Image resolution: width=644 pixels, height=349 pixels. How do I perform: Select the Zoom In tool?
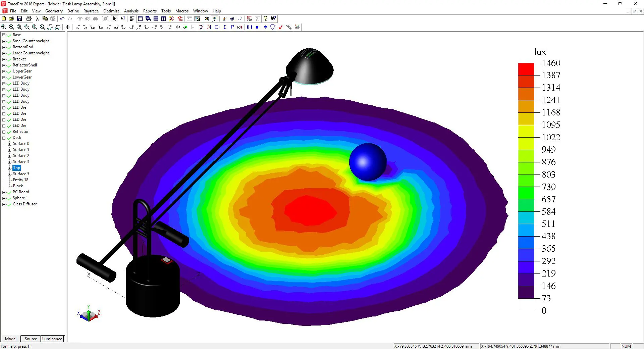click(x=4, y=27)
